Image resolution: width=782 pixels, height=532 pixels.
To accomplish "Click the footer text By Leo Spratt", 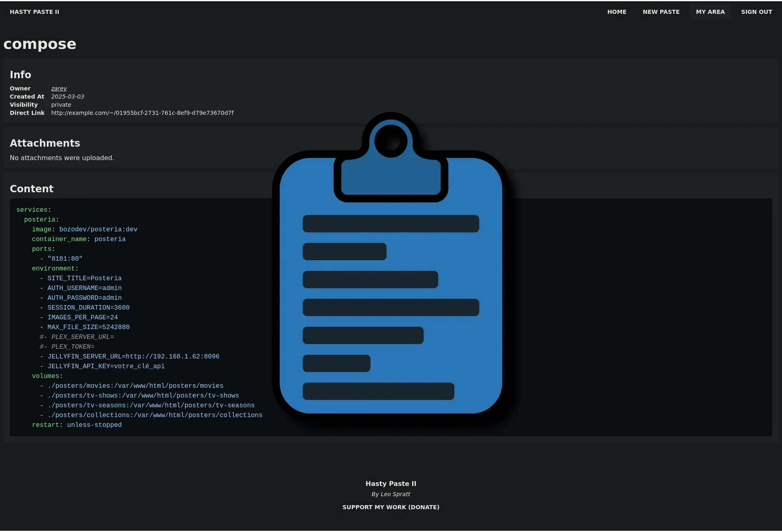I will pyautogui.click(x=391, y=494).
